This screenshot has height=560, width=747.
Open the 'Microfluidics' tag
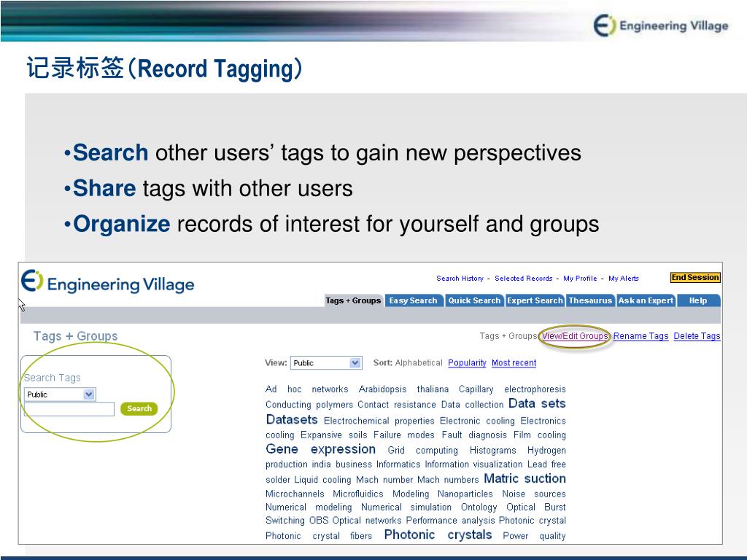357,494
